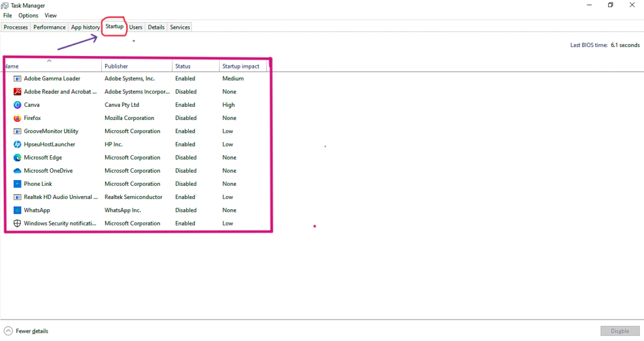Viewport: 644px width, 341px height.
Task: Switch to the App history tab
Action: (85, 27)
